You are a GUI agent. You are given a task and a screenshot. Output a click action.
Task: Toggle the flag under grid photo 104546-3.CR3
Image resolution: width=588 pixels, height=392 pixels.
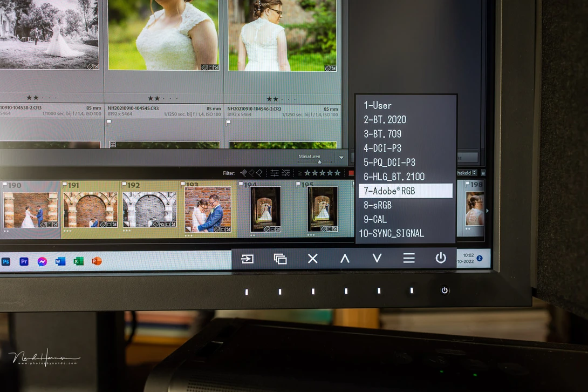pos(228,123)
